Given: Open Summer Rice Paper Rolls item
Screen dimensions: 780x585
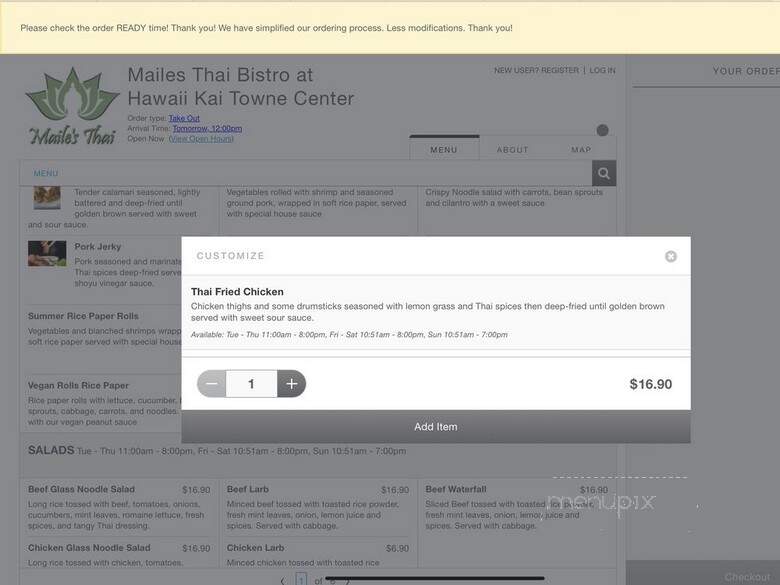Looking at the screenshot, I should (83, 316).
